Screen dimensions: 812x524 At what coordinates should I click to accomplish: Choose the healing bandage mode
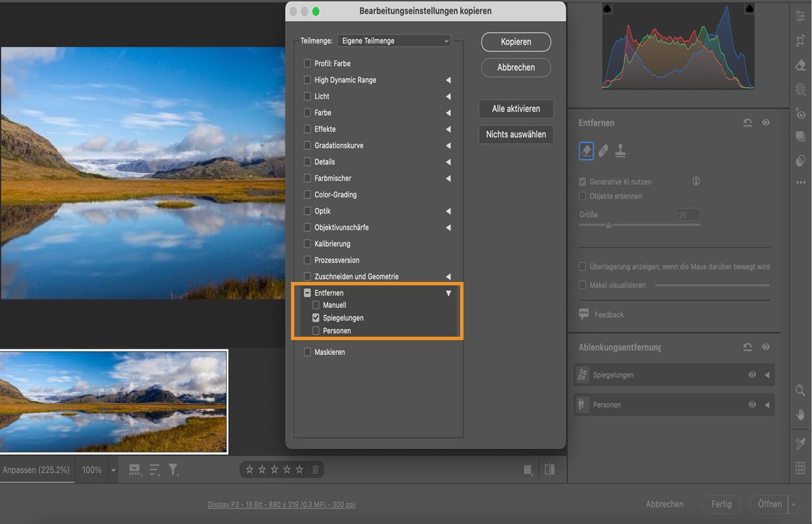[x=604, y=151]
